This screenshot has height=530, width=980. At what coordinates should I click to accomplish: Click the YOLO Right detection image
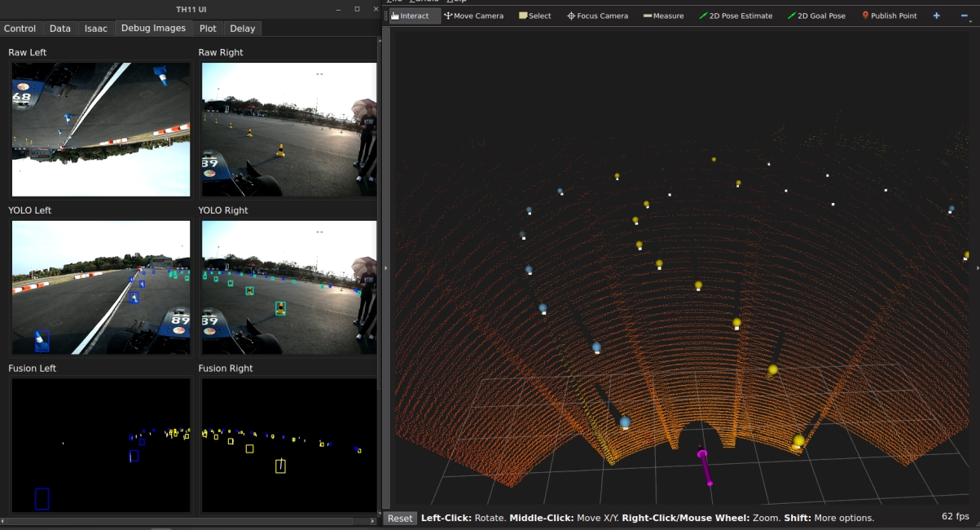coord(289,287)
